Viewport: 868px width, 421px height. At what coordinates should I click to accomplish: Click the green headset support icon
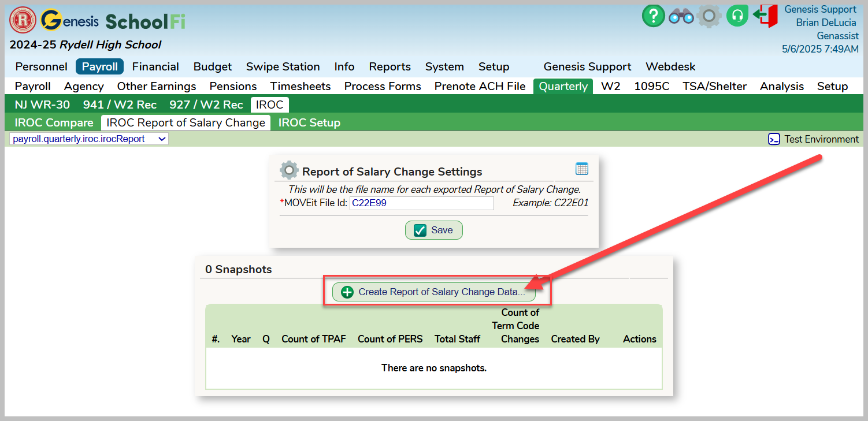pyautogui.click(x=736, y=16)
